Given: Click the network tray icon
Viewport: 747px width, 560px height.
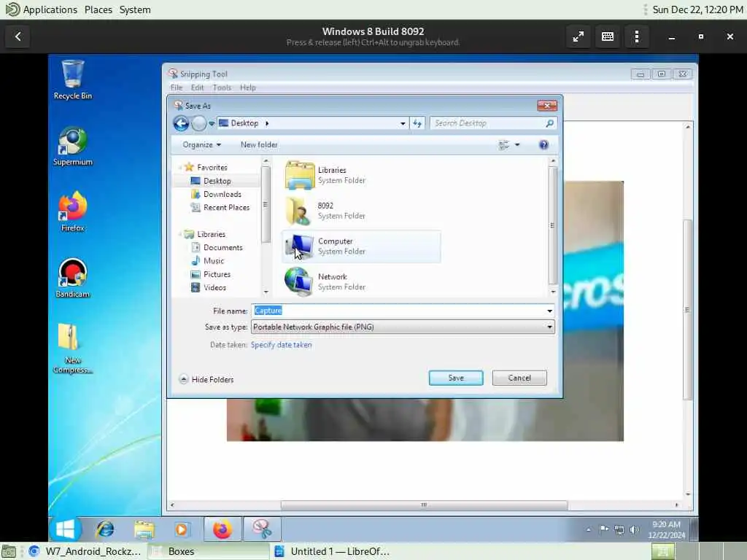Looking at the screenshot, I should click(x=619, y=529).
